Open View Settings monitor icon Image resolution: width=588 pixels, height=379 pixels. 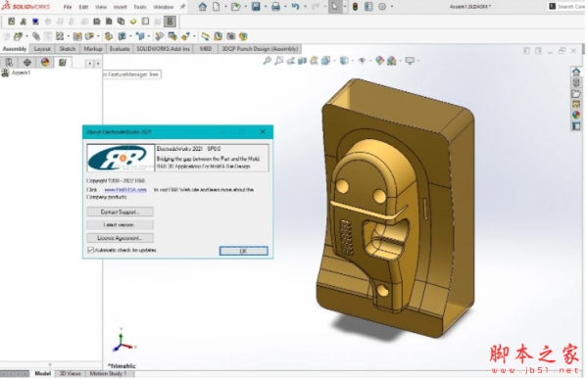point(410,61)
